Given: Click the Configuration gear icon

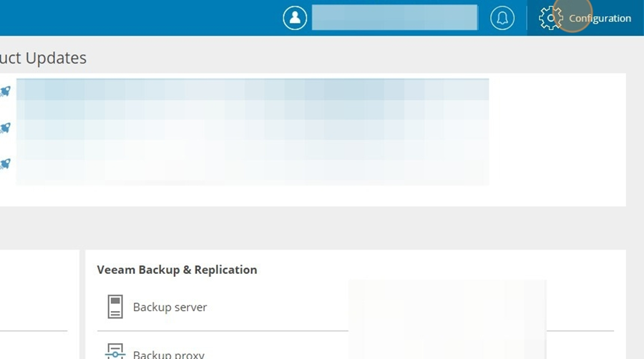Looking at the screenshot, I should [550, 18].
